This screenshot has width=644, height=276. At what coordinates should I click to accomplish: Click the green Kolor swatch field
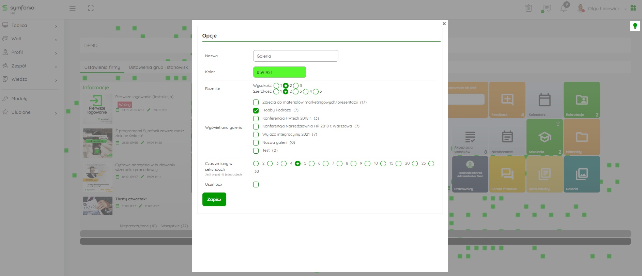coord(279,72)
